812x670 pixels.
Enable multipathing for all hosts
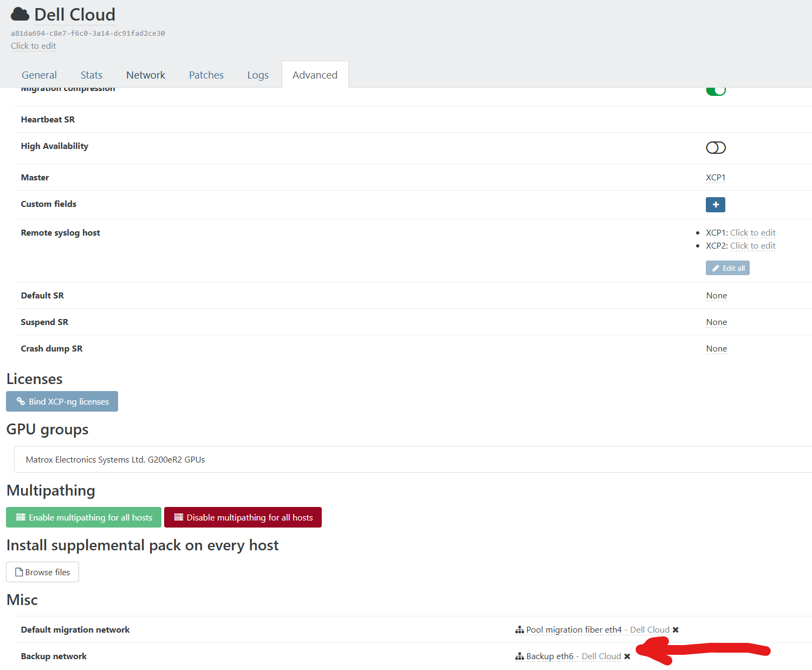coord(83,517)
